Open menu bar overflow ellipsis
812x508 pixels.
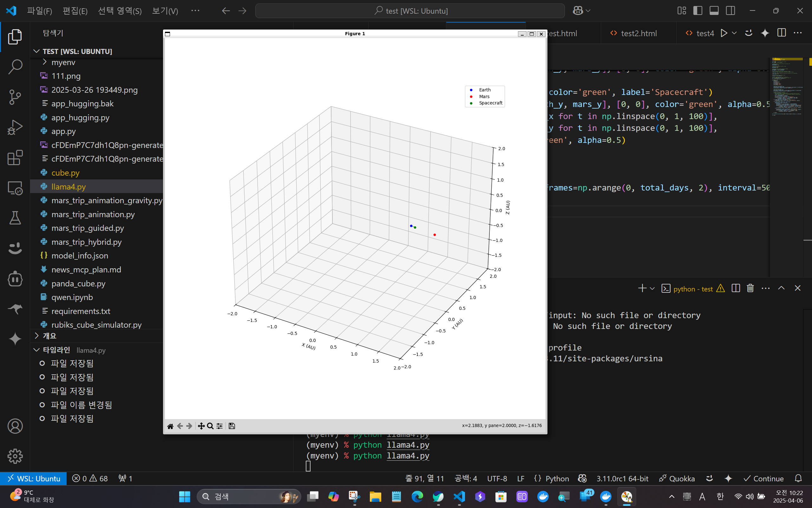(195, 11)
